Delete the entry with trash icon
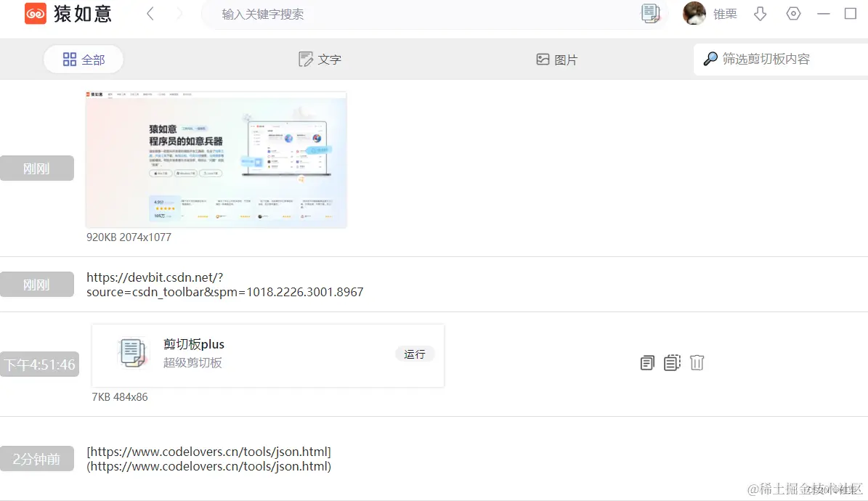Image resolution: width=868 pixels, height=501 pixels. click(697, 362)
